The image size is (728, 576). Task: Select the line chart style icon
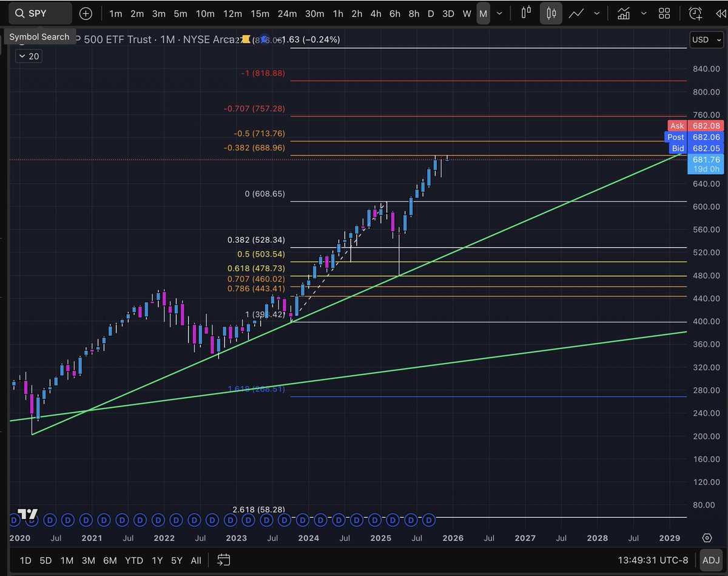[576, 13]
